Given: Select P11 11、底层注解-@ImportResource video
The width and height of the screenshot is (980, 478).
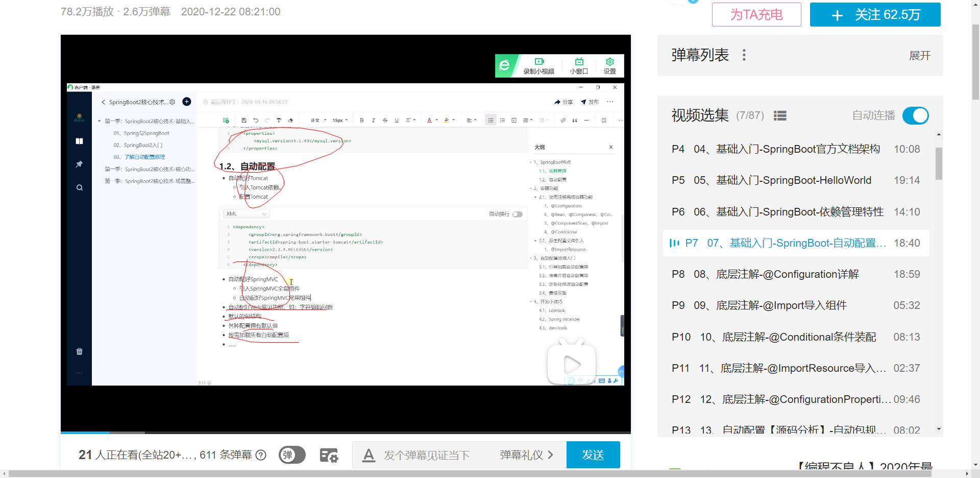Looking at the screenshot, I should point(796,368).
